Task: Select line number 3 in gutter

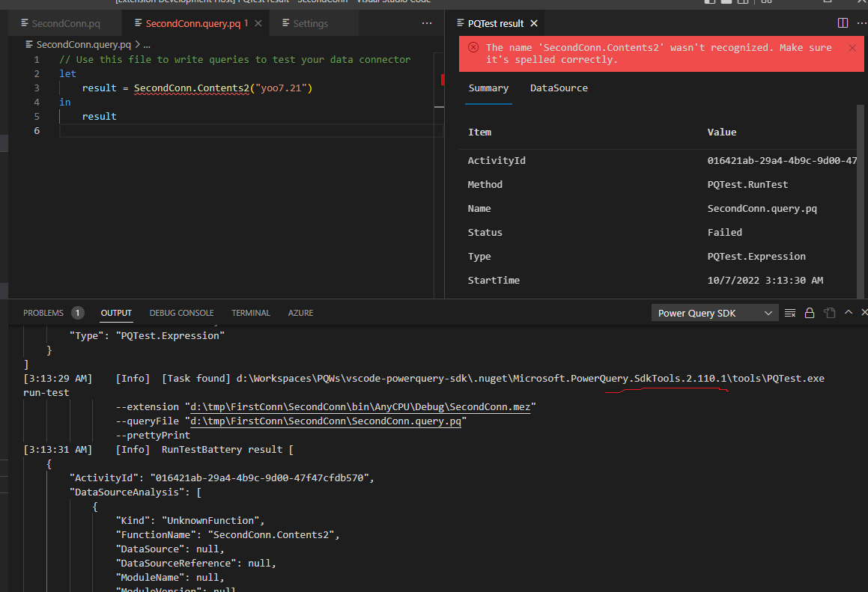Action: (37, 88)
